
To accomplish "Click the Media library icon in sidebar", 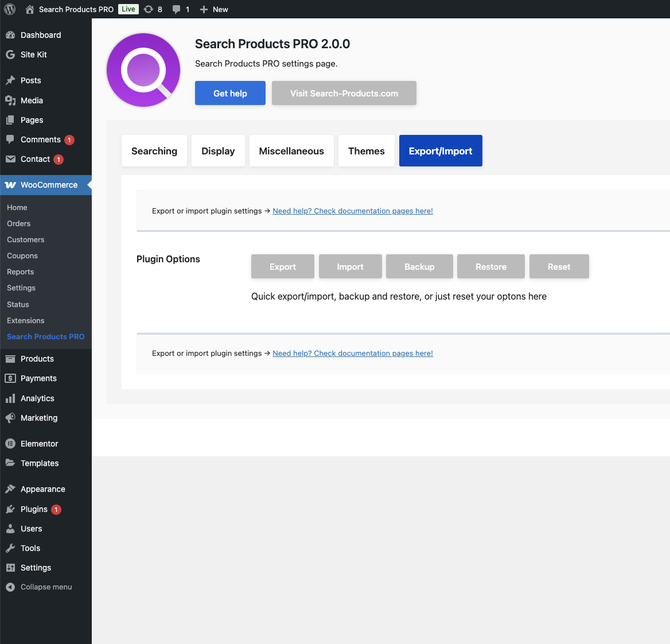I will click(11, 100).
